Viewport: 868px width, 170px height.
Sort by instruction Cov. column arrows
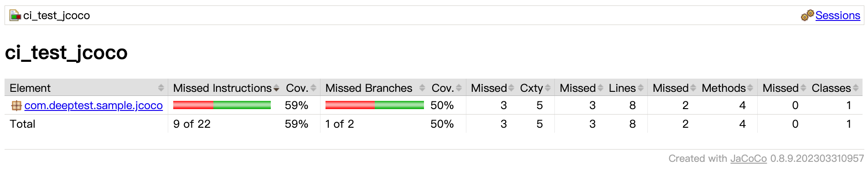[x=313, y=88]
